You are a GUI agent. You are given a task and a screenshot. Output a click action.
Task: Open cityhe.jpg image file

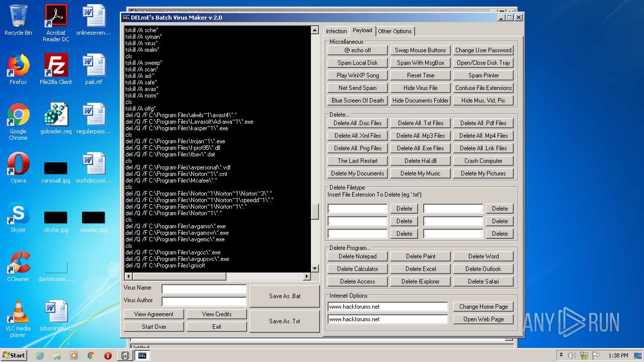coord(56,221)
